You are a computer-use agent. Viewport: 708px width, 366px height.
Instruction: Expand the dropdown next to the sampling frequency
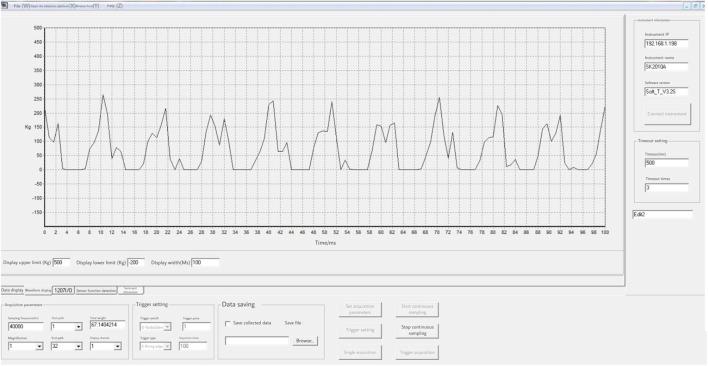tap(67, 326)
